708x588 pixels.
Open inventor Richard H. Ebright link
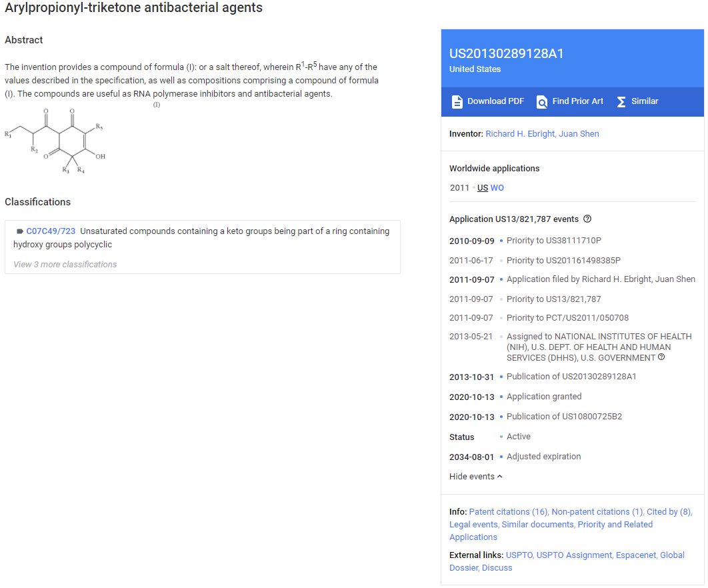click(520, 134)
